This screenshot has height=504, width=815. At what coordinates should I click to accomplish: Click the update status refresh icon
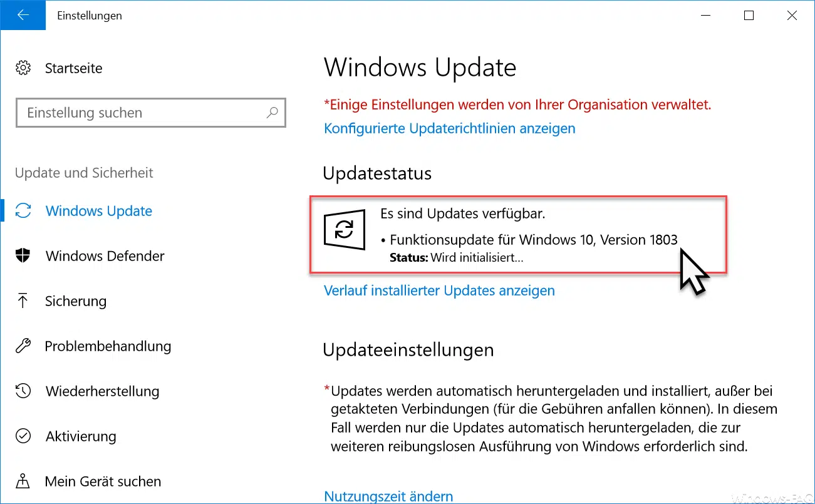(x=344, y=230)
